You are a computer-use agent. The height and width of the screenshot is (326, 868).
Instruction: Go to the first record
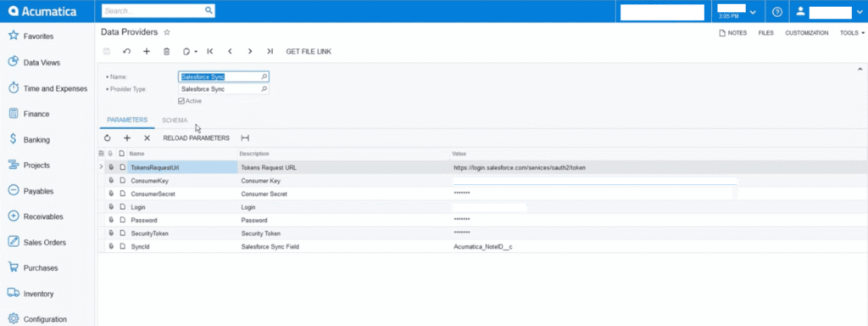tap(210, 52)
